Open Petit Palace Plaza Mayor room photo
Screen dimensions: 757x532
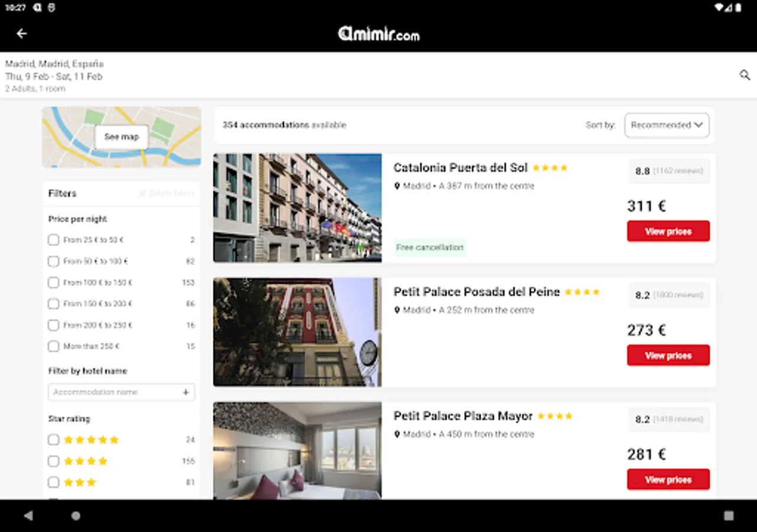click(x=297, y=451)
